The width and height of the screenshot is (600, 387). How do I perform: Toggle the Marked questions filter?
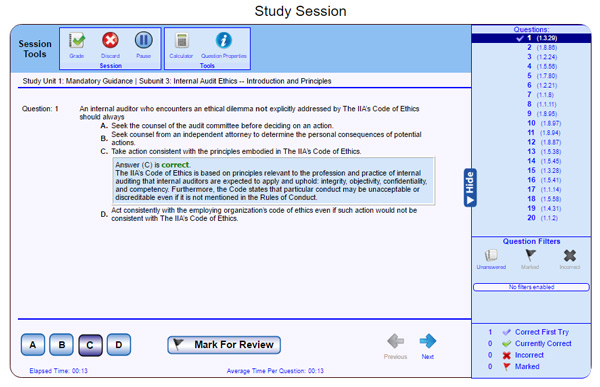pyautogui.click(x=530, y=255)
